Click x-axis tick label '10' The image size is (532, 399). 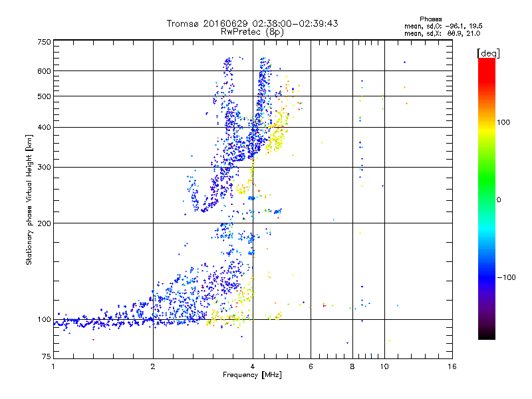pyautogui.click(x=384, y=366)
